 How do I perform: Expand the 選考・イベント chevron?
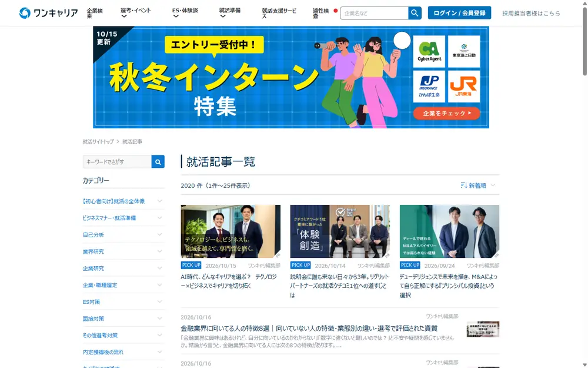tap(123, 16)
